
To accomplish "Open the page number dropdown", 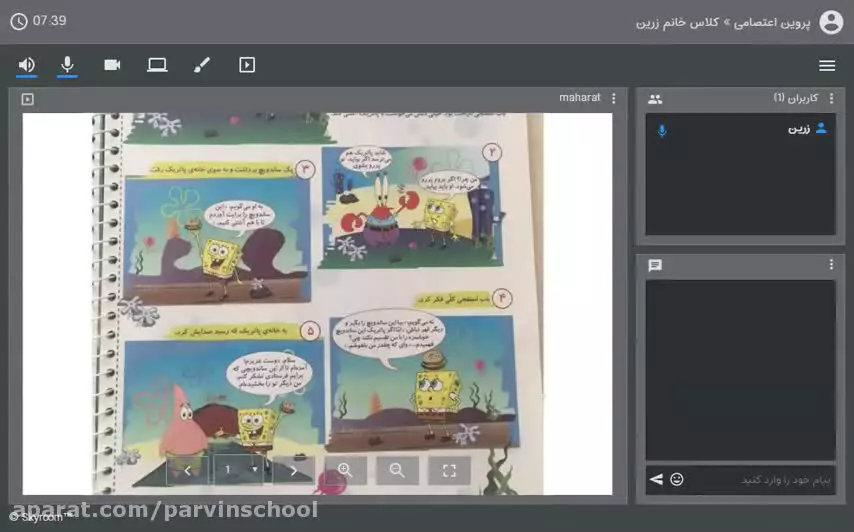I will coord(238,470).
